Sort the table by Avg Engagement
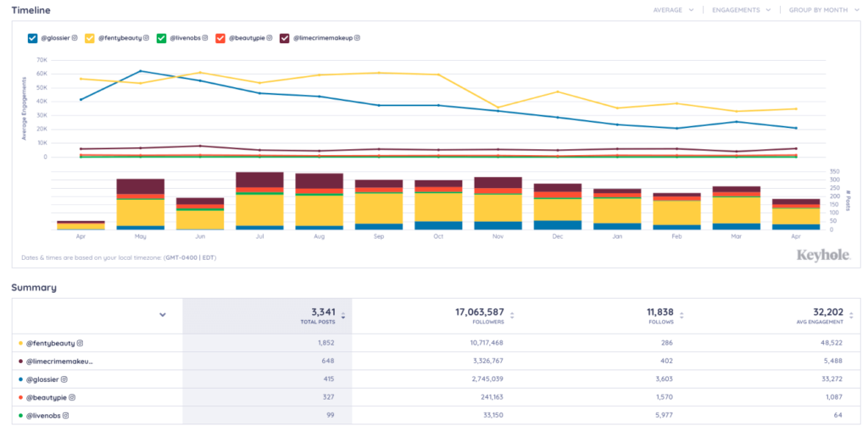This screenshot has width=868, height=431. click(850, 316)
